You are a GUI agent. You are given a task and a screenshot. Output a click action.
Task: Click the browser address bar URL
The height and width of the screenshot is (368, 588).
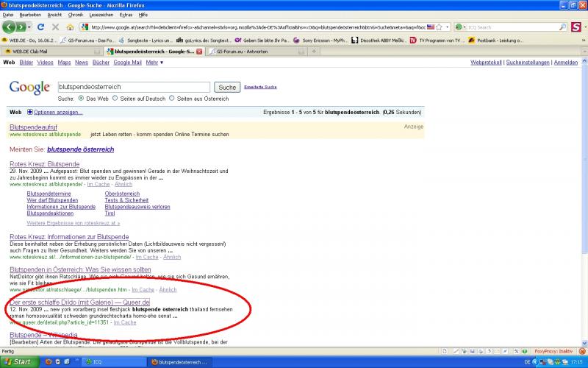point(258,27)
